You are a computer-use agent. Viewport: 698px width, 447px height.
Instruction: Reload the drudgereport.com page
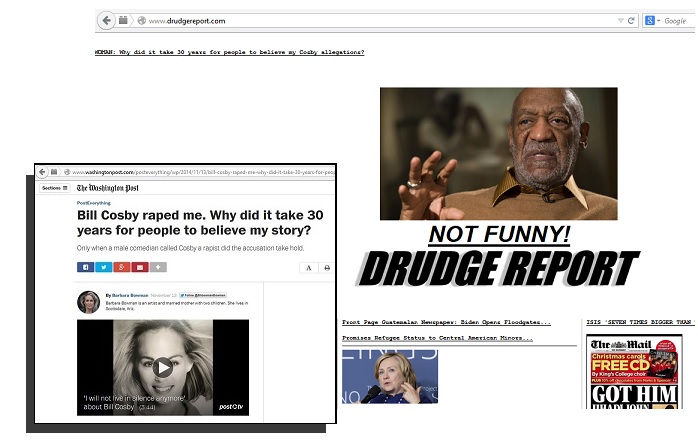tap(631, 20)
